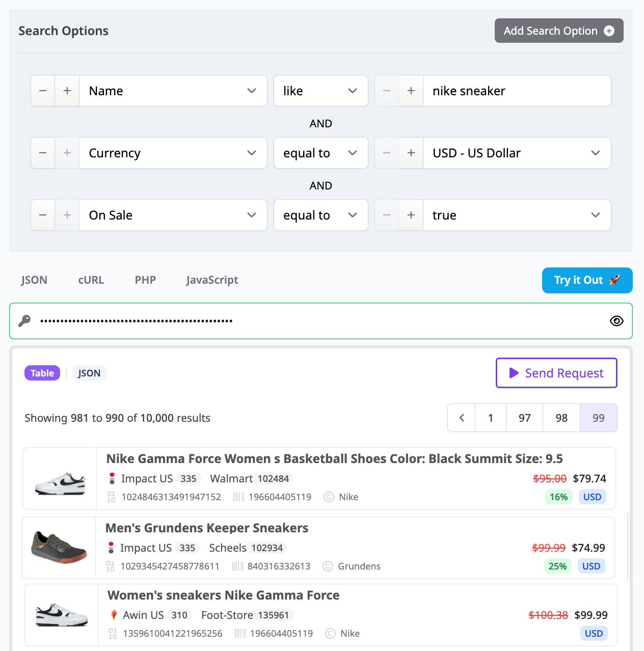
Task: Click the results list vertical scrollbar
Action: (628, 548)
